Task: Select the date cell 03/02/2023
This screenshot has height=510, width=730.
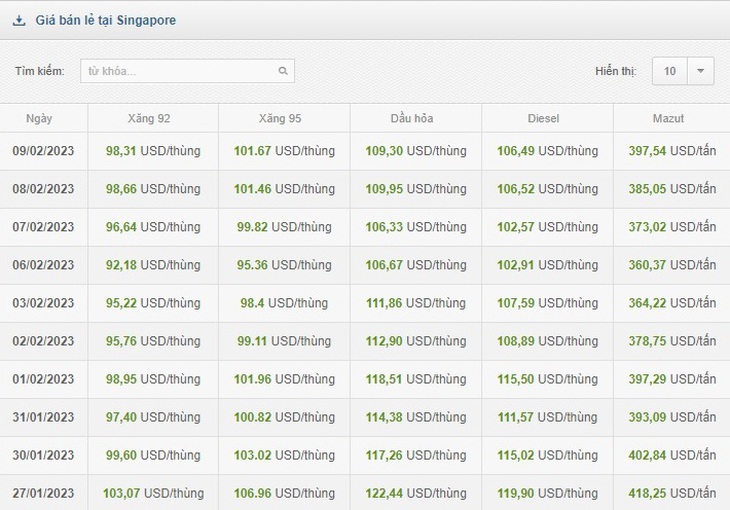Action: tap(43, 303)
